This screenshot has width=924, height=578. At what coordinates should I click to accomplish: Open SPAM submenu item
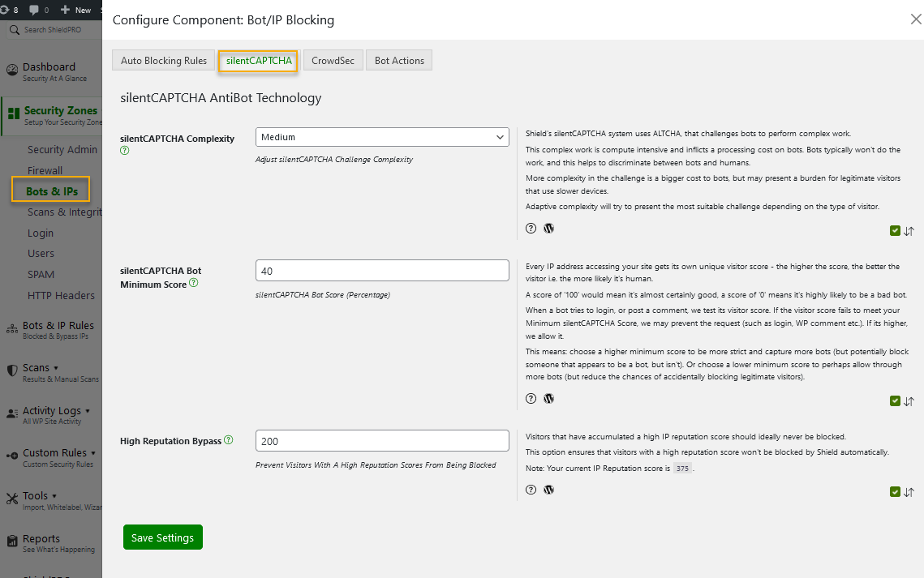click(x=41, y=274)
